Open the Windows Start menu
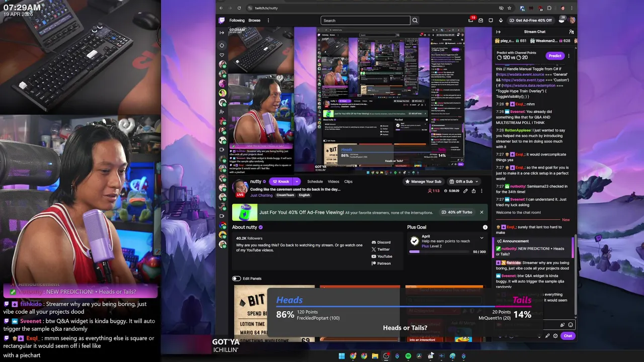The width and height of the screenshot is (644, 362). pos(342,356)
